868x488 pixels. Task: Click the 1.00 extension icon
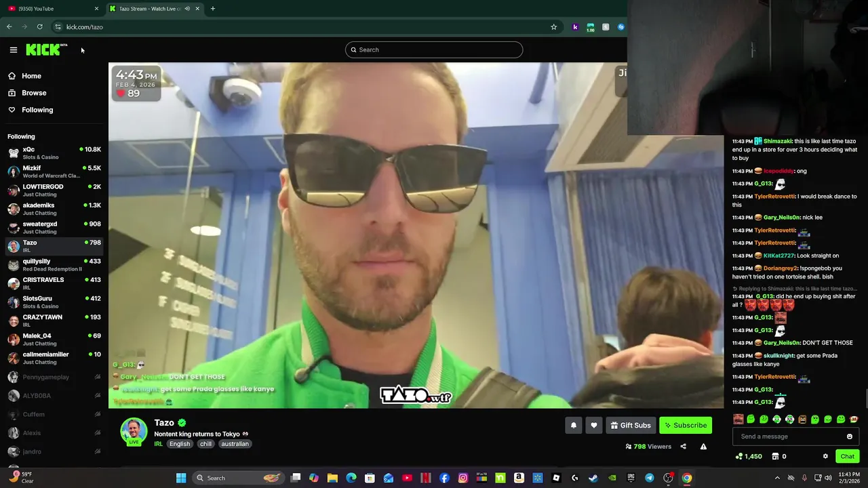click(x=590, y=27)
